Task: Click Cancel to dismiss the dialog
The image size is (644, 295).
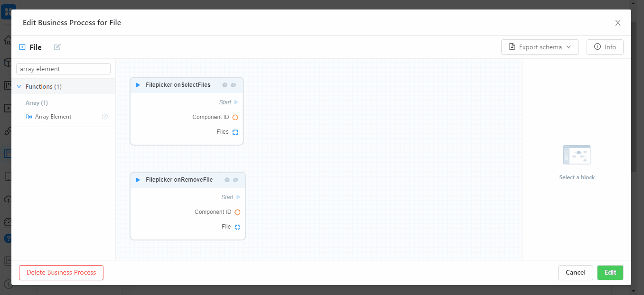Action: click(x=575, y=273)
